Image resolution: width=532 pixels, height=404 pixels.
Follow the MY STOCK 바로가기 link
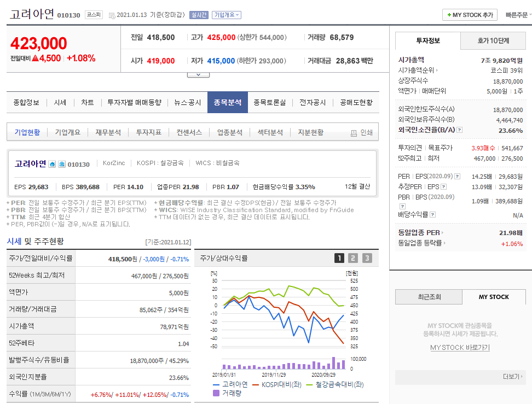coord(460,347)
